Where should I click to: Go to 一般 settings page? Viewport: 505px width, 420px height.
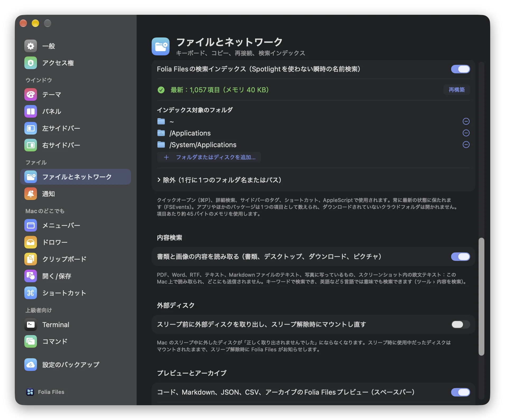(76, 46)
